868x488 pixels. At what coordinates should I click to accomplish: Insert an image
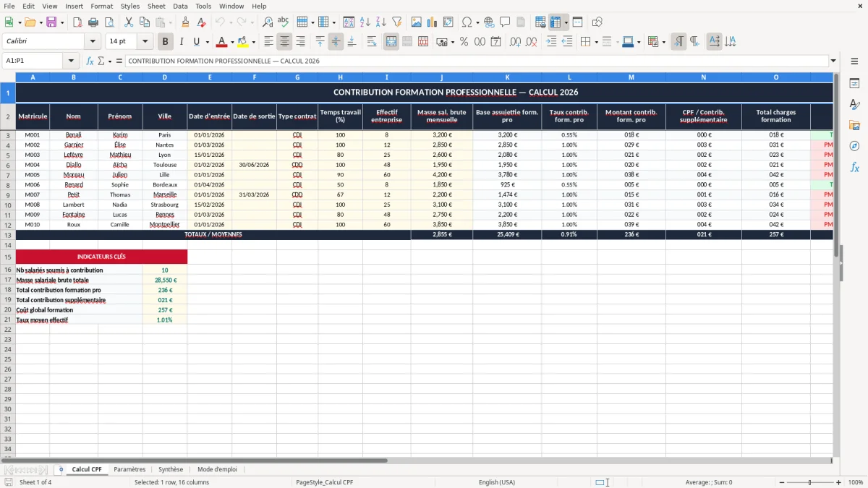tap(417, 22)
